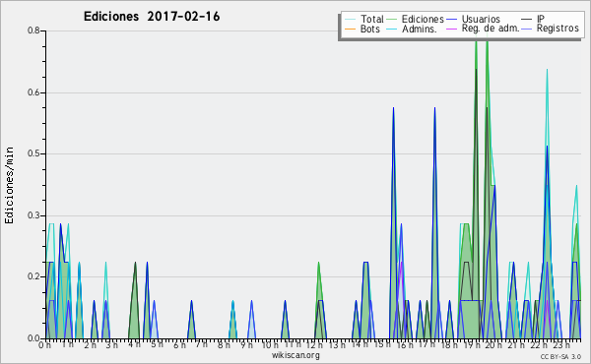Click the 10 h x-axis label

(x=270, y=345)
